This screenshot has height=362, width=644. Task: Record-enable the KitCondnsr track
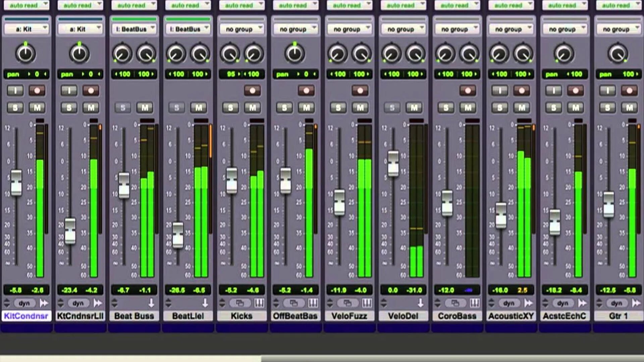click(37, 90)
